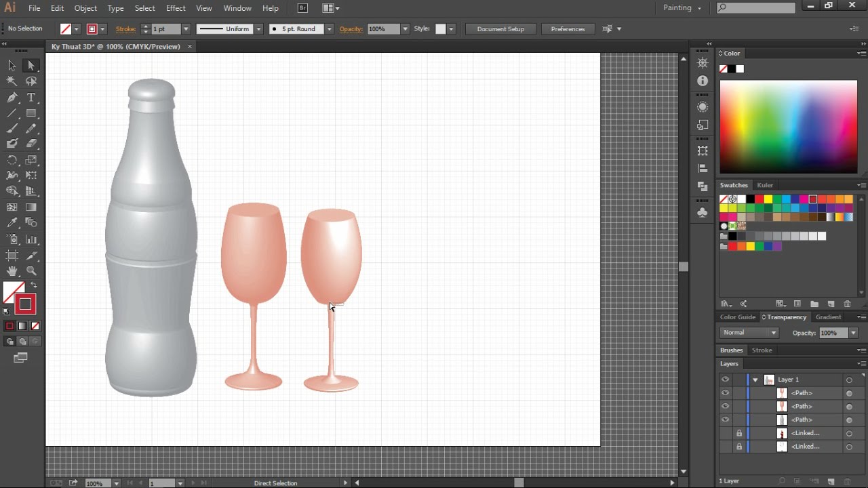Screen dimensions: 868x488
Task: Click the Swap Fill and Stroke arrow
Action: (x=34, y=285)
